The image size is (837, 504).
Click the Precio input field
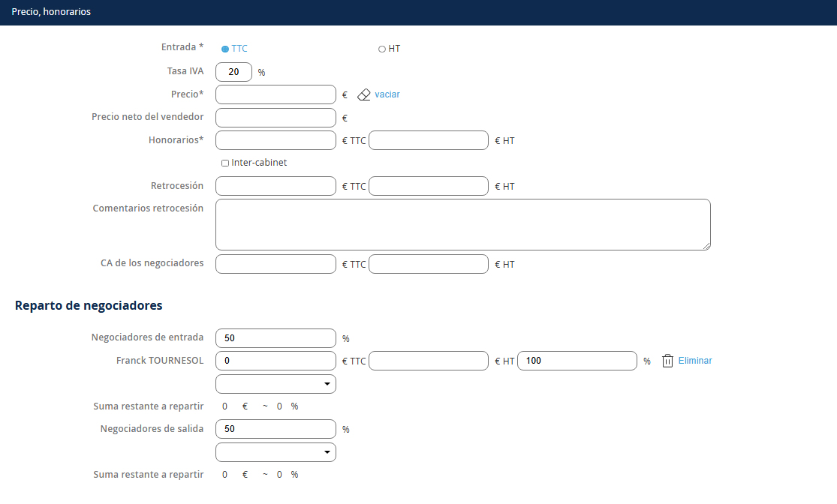pos(275,94)
